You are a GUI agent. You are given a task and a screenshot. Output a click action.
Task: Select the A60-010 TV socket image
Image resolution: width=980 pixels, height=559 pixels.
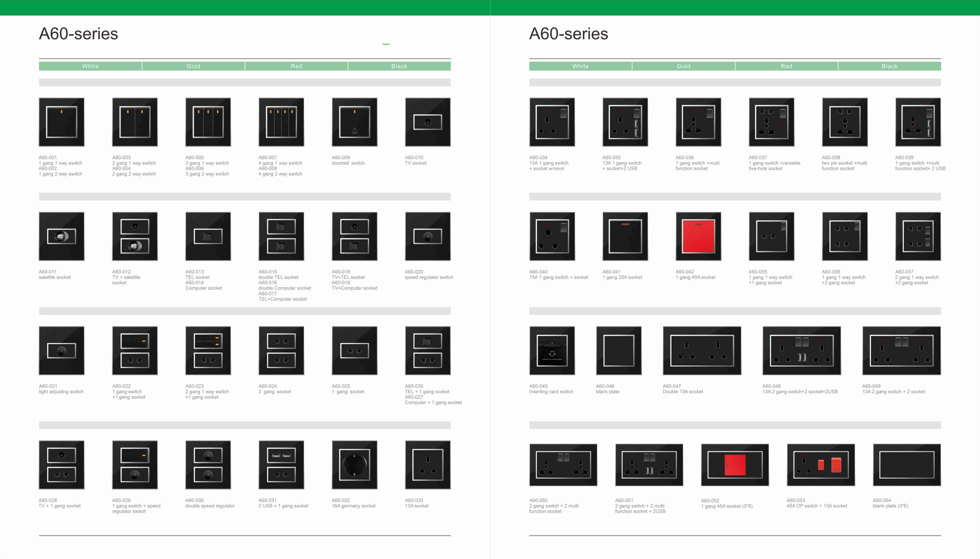(428, 122)
